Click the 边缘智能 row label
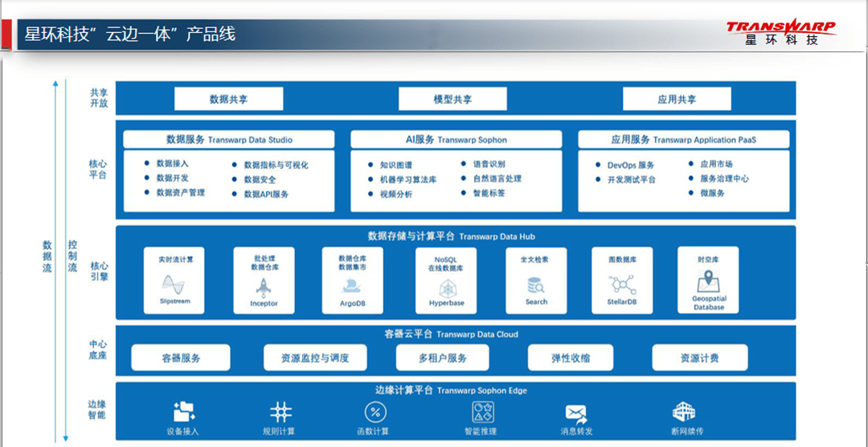 click(x=97, y=409)
